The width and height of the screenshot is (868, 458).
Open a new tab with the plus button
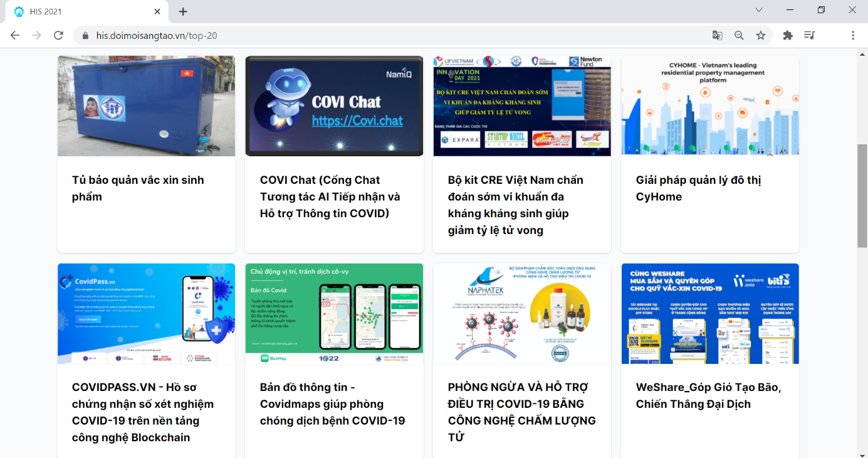pyautogui.click(x=183, y=11)
